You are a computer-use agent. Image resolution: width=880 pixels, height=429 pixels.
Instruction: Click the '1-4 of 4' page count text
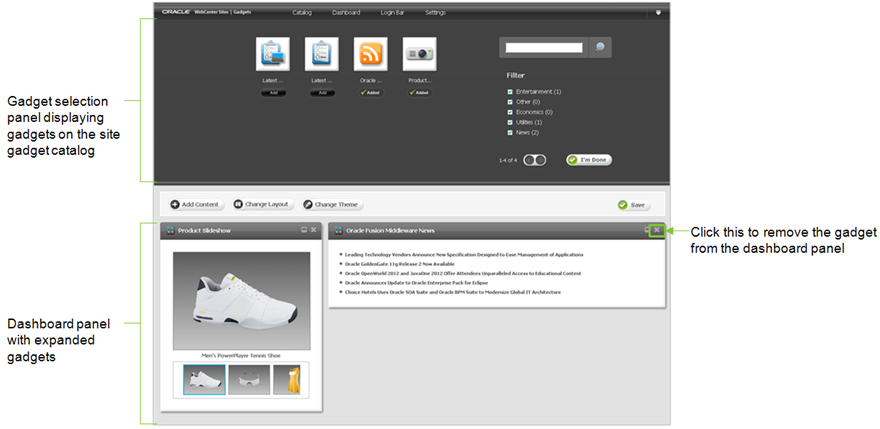click(507, 161)
